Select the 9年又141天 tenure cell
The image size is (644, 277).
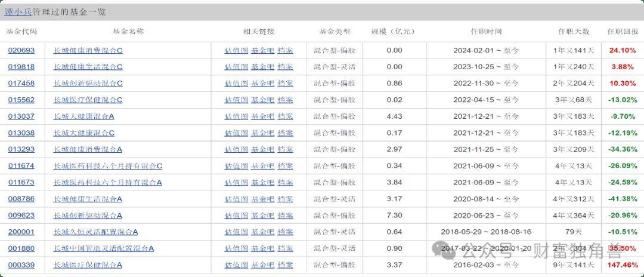[x=574, y=265]
